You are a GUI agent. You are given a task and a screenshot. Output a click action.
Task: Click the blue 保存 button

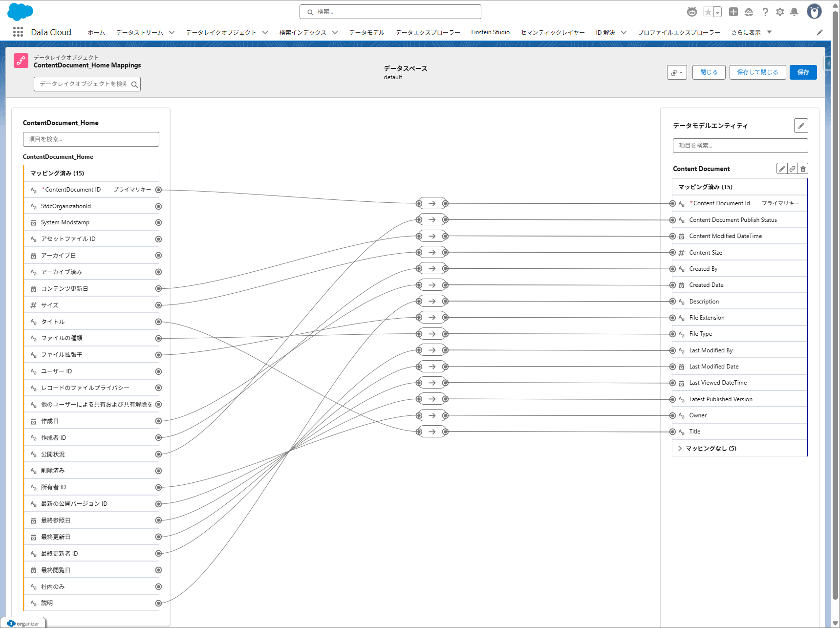803,72
